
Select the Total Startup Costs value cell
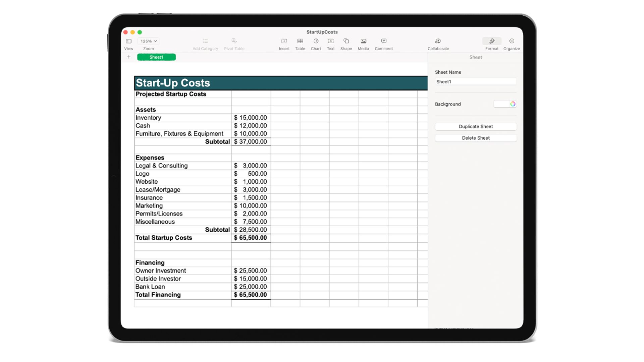click(251, 238)
